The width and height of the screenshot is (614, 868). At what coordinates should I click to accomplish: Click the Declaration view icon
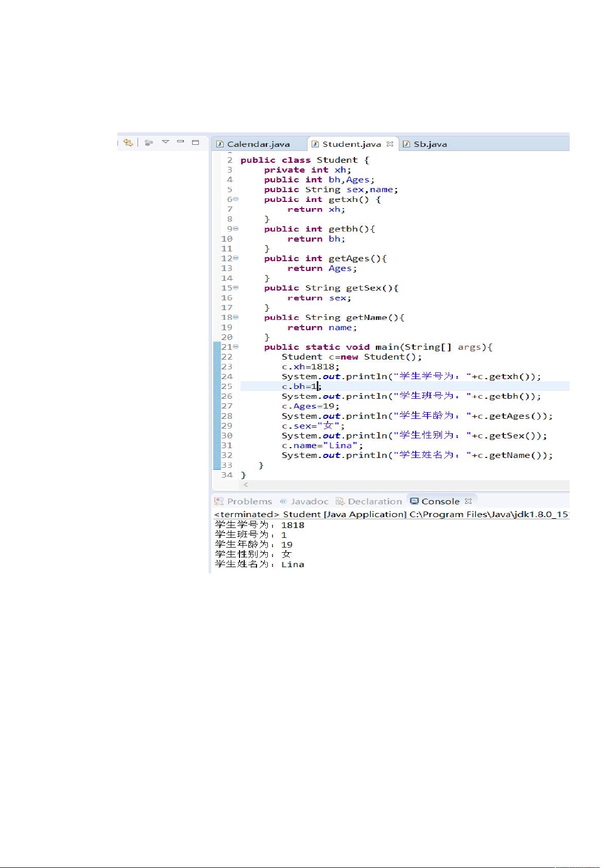[x=340, y=501]
